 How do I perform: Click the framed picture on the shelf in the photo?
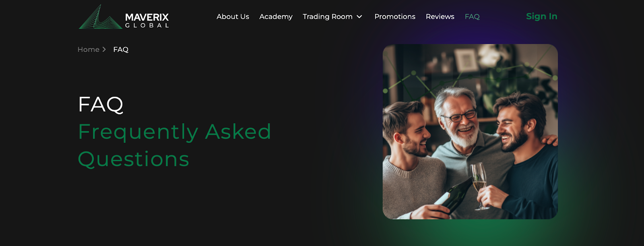point(466,60)
